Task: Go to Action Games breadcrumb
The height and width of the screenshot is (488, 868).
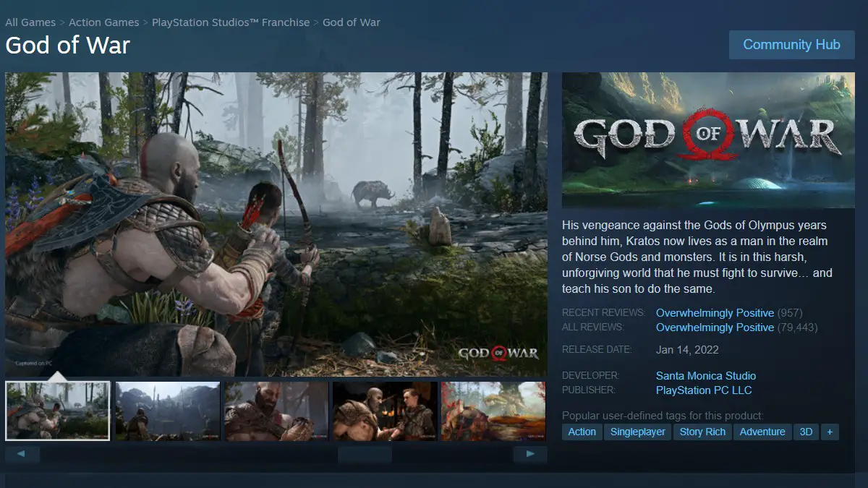Action: [104, 22]
